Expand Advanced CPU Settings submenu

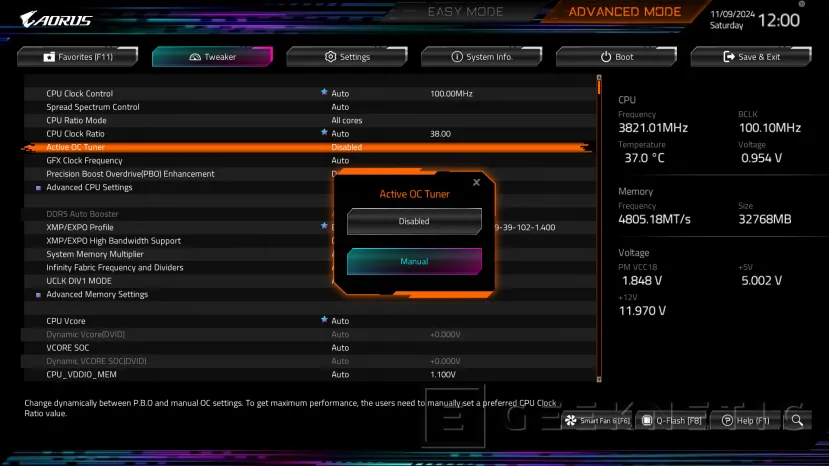pyautogui.click(x=89, y=187)
